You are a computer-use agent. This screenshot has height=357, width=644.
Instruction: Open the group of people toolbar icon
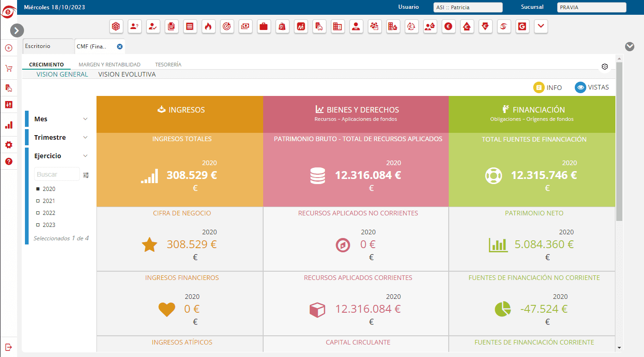(374, 27)
